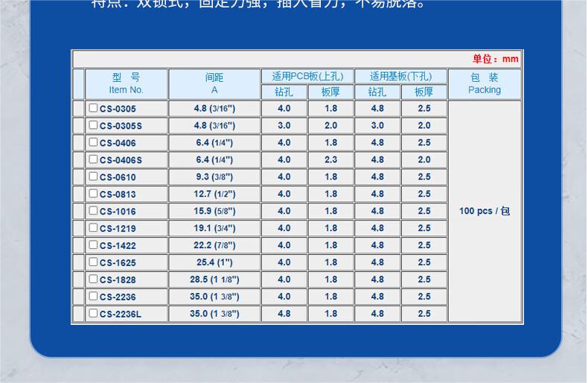The height and width of the screenshot is (383, 588).
Task: Click the 间距 A column header
Action: pos(214,83)
